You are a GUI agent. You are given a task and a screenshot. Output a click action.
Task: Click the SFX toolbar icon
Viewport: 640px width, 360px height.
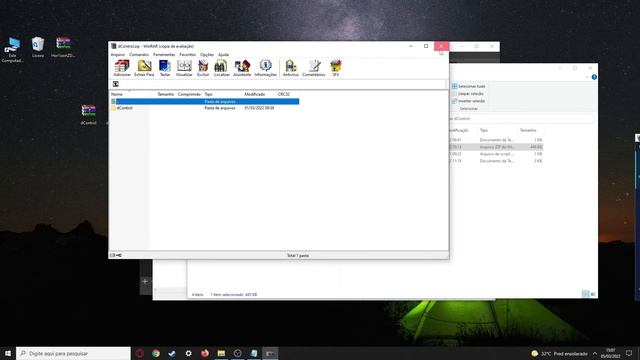(336, 68)
